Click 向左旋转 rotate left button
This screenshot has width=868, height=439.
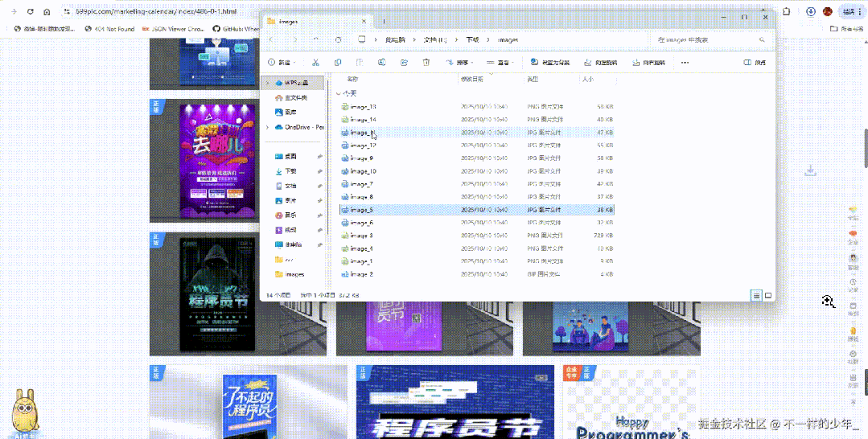(x=600, y=63)
